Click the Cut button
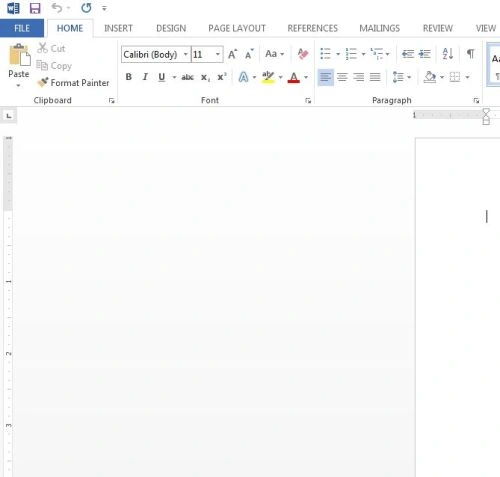The image size is (500, 477). click(x=51, y=48)
